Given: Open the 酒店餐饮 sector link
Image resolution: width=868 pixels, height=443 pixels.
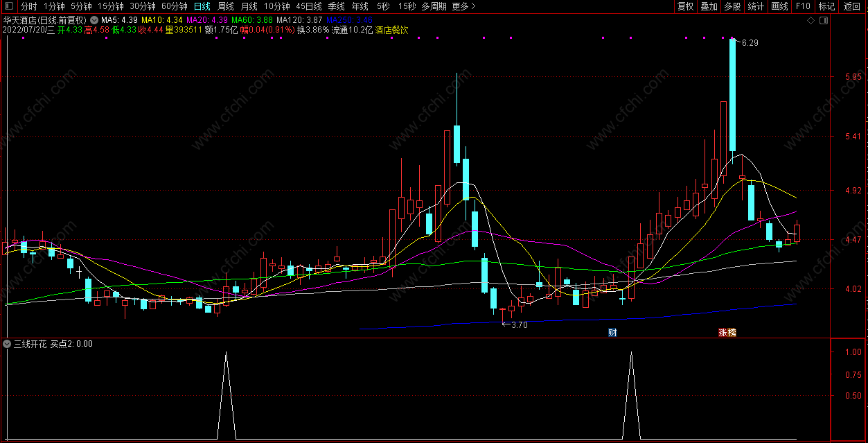Looking at the screenshot, I should point(392,31).
